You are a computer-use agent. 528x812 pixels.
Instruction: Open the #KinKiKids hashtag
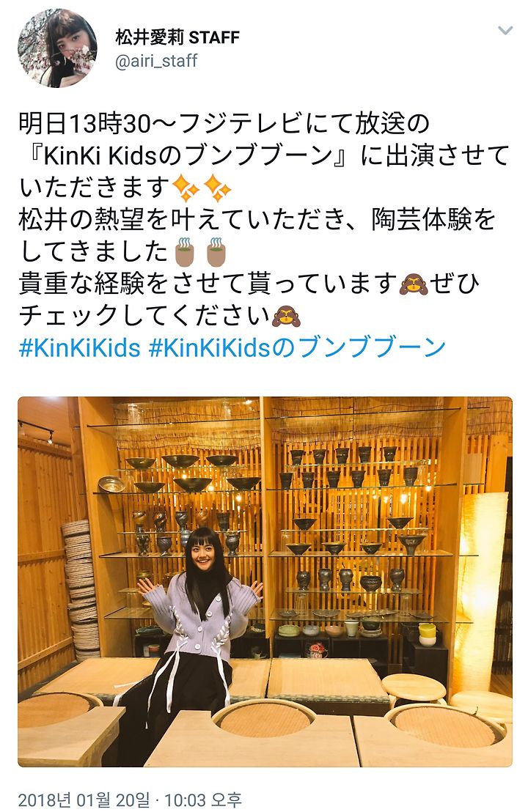tap(80, 347)
